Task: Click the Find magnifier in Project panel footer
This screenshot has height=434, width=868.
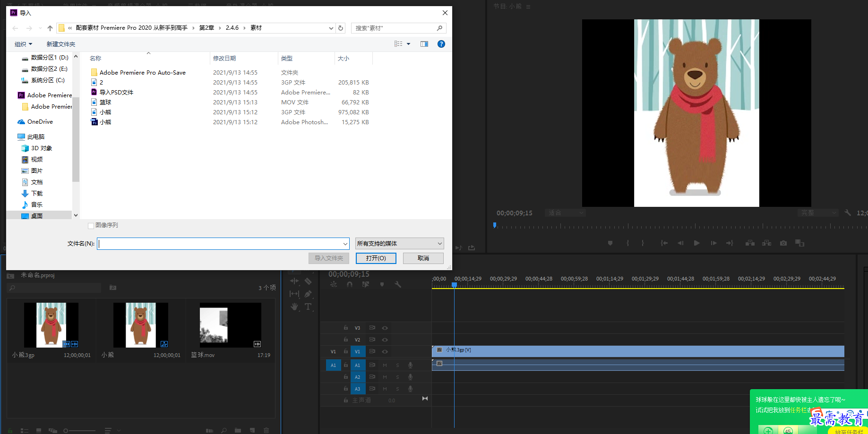Action: pos(223,430)
